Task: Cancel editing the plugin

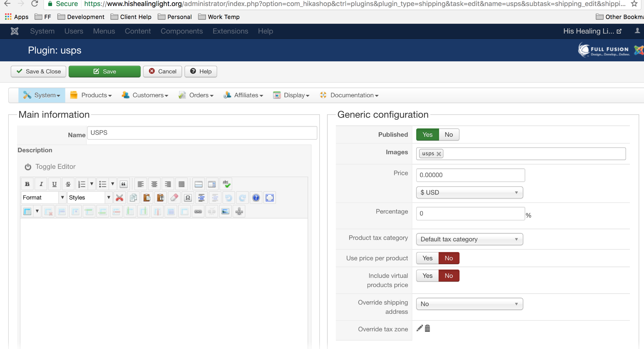Action: click(x=163, y=71)
